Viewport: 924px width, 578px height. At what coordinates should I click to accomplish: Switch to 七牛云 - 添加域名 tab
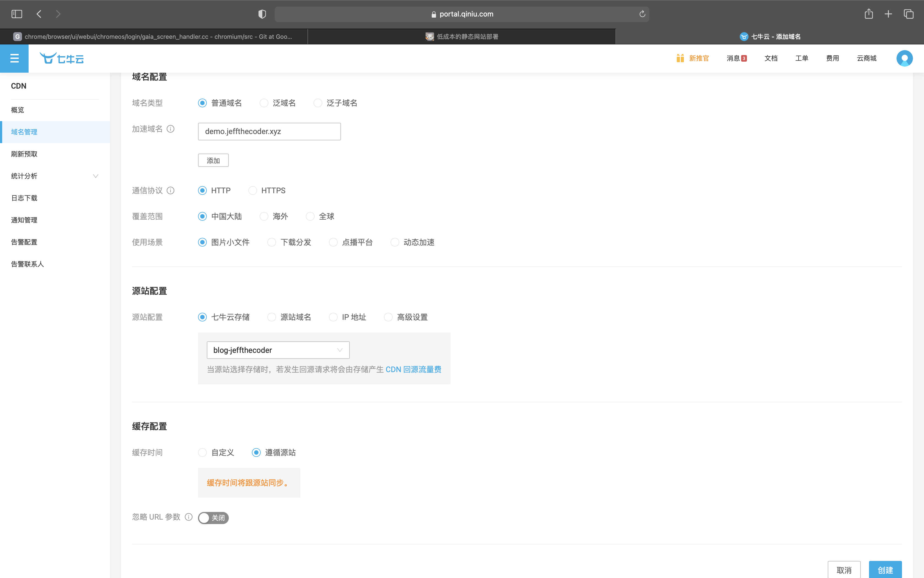(770, 37)
